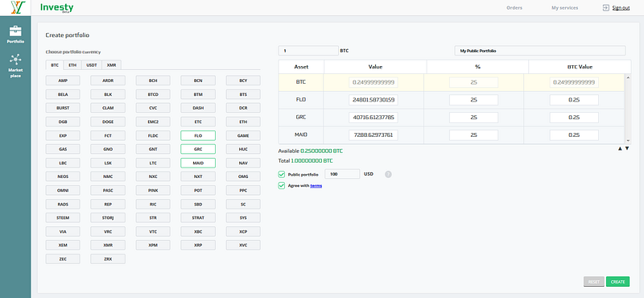644x298 pixels.
Task: Add the GNT coin
Action: (153, 149)
